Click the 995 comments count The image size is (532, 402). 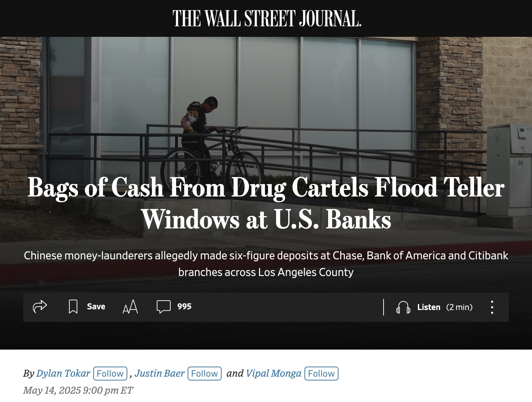[x=184, y=307]
